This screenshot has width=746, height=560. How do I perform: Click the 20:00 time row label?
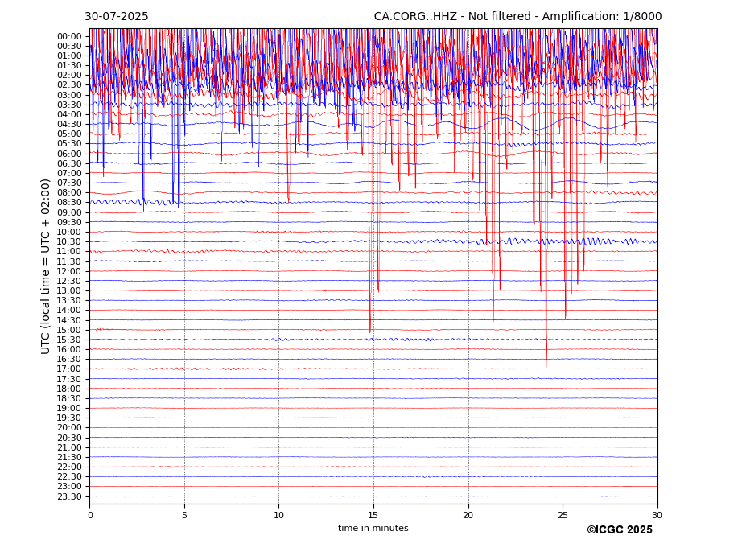point(69,428)
